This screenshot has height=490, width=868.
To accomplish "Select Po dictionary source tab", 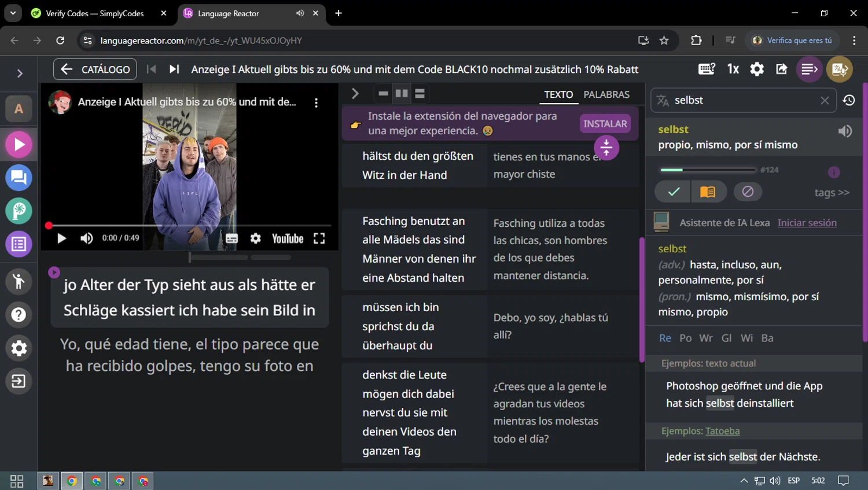I will (x=685, y=338).
